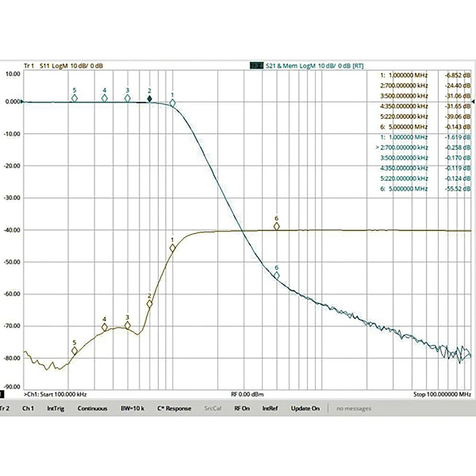
Task: Select brown S11 marker 2 diamond
Action: (149, 303)
